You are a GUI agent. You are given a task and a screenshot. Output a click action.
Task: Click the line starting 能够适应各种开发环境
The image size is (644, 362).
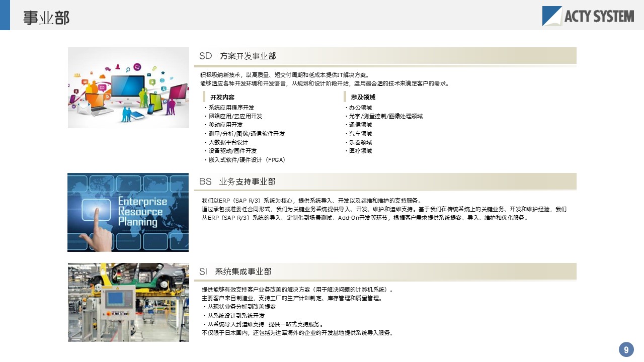point(325,83)
